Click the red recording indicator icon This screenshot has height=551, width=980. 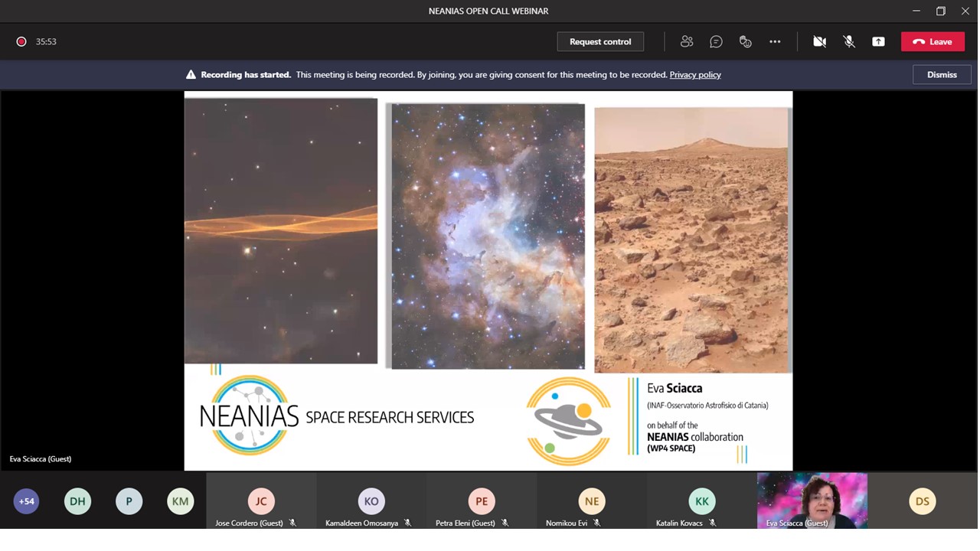(21, 41)
